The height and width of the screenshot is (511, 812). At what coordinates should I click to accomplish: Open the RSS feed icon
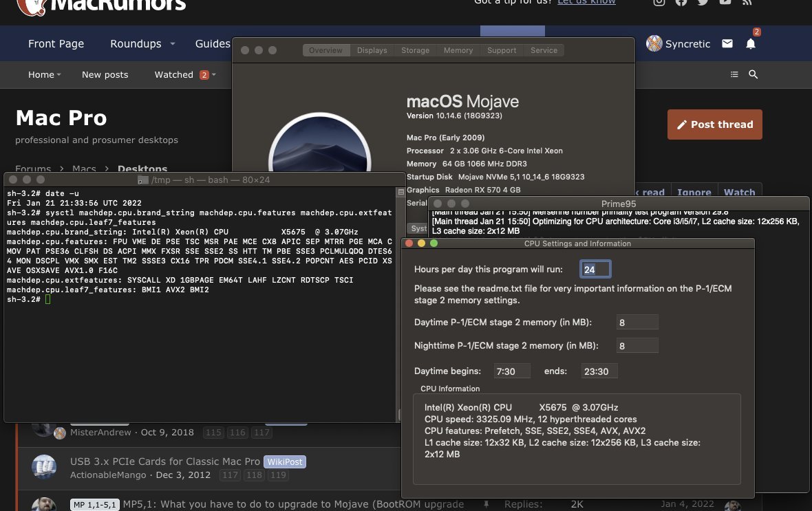click(x=747, y=2)
